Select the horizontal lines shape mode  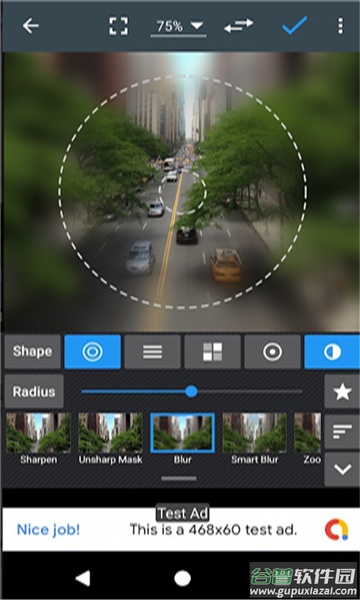pyautogui.click(x=153, y=352)
